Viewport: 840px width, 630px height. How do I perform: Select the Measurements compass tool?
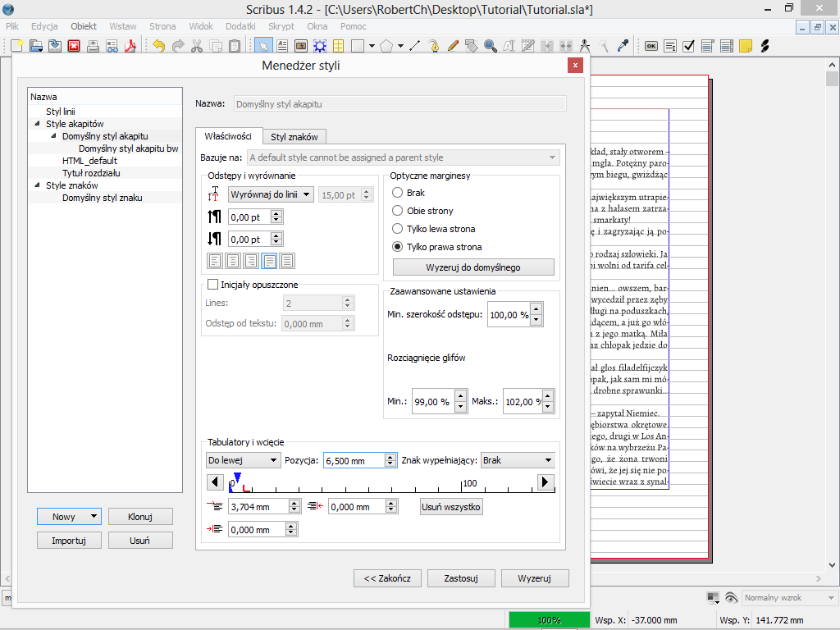(x=585, y=46)
